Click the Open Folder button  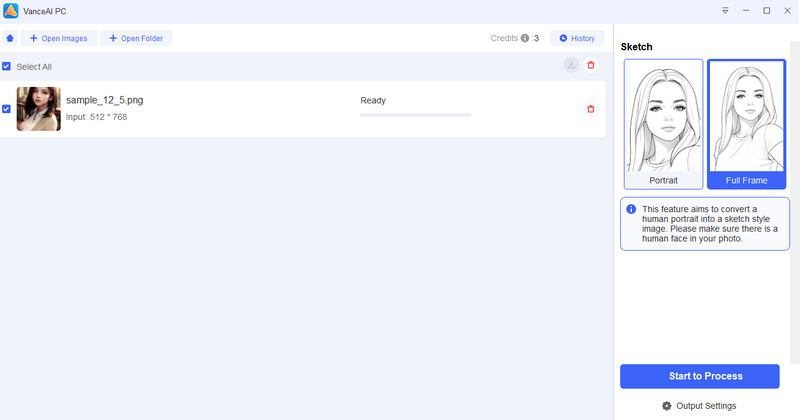(136, 38)
